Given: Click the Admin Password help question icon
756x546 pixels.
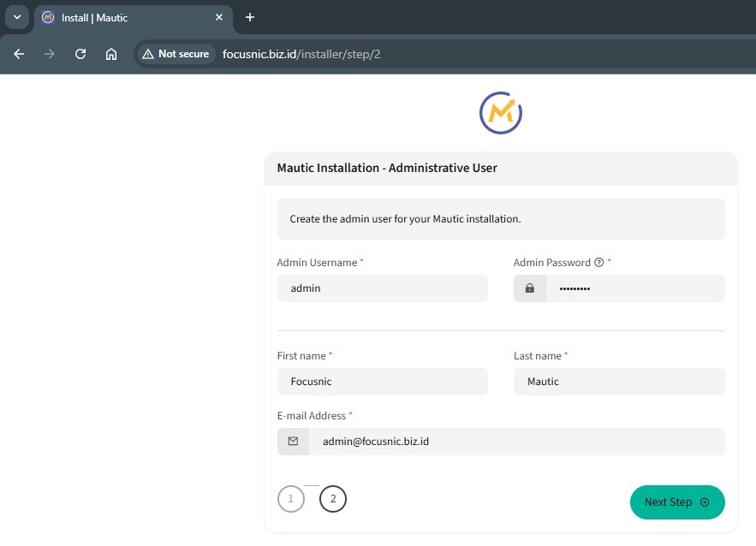Looking at the screenshot, I should click(x=598, y=263).
